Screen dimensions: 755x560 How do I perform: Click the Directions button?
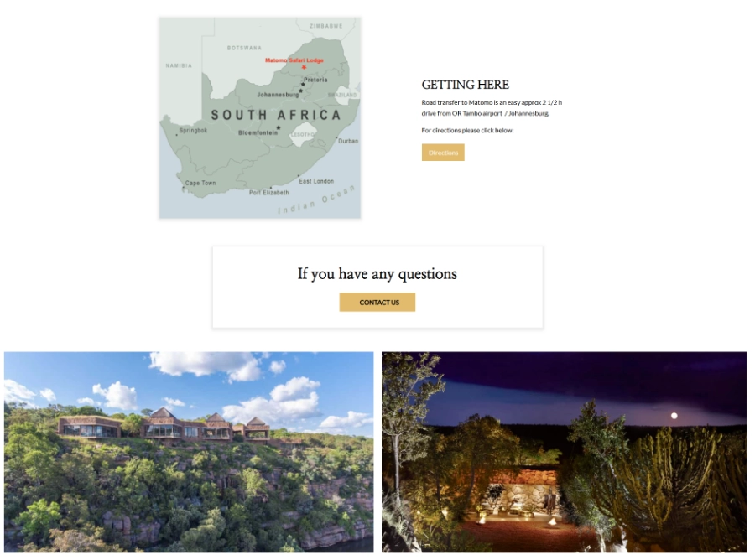coord(443,153)
